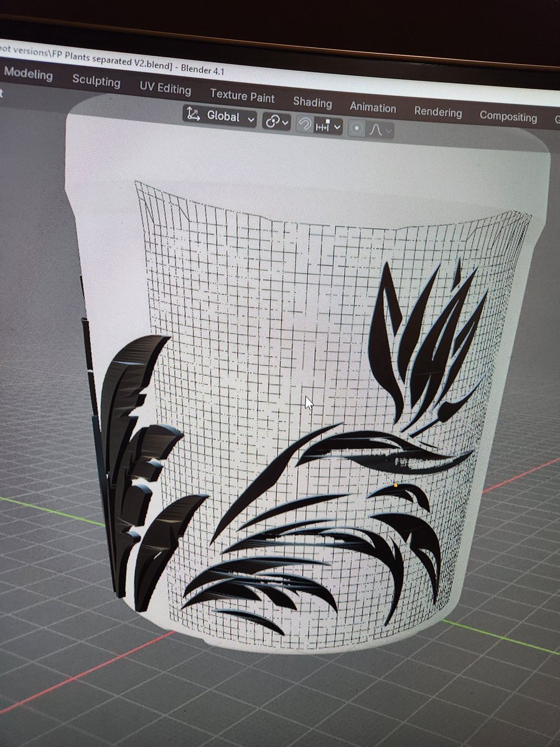Open the Compositing workspace tab
This screenshot has height=747, width=560.
[x=508, y=117]
